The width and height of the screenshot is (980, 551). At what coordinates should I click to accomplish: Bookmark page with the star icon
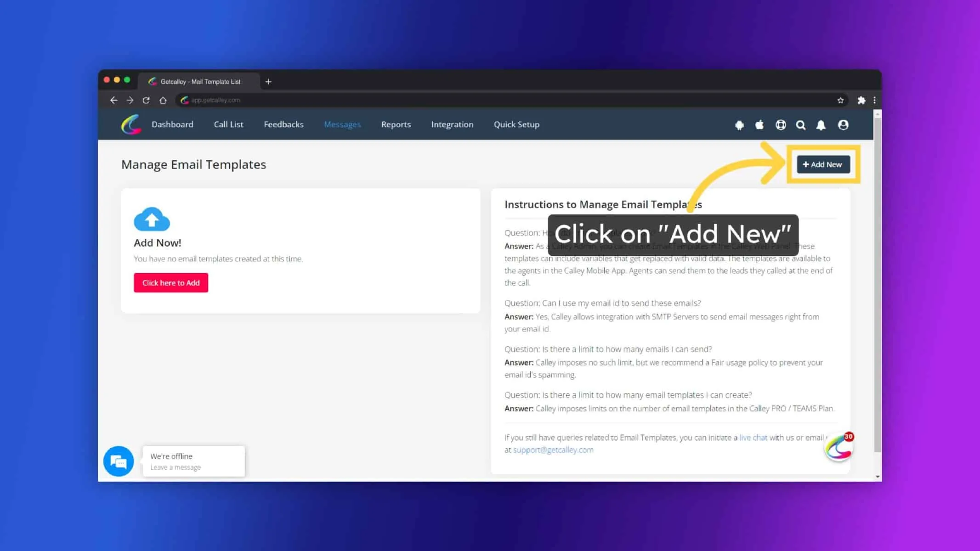pos(840,100)
